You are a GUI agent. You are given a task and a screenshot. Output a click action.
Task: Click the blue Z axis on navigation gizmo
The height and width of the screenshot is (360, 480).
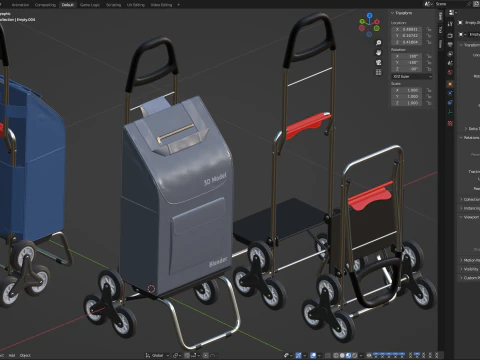pos(369,15)
